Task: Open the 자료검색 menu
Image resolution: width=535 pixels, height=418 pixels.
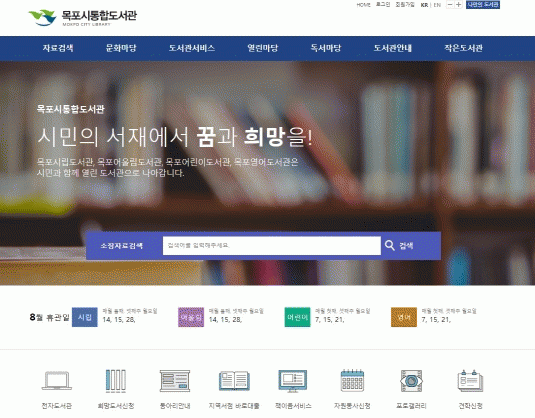Action: click(x=58, y=48)
